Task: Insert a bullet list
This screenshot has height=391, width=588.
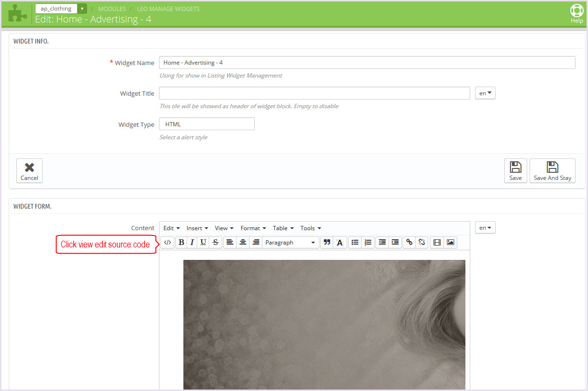Action: [355, 243]
